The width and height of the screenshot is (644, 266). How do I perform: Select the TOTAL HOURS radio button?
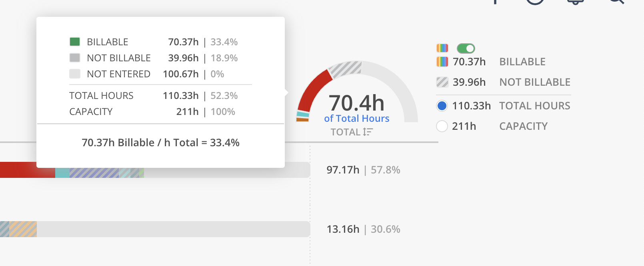coord(442,106)
